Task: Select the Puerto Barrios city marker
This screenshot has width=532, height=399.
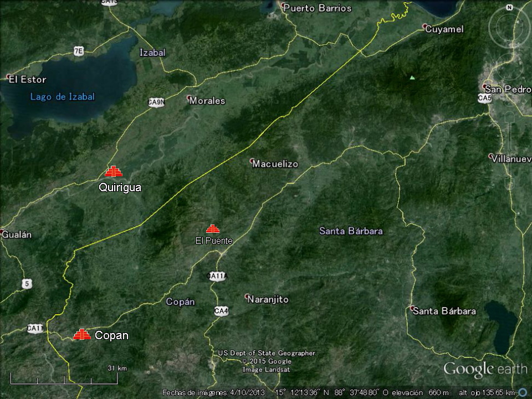Action: 284,7
